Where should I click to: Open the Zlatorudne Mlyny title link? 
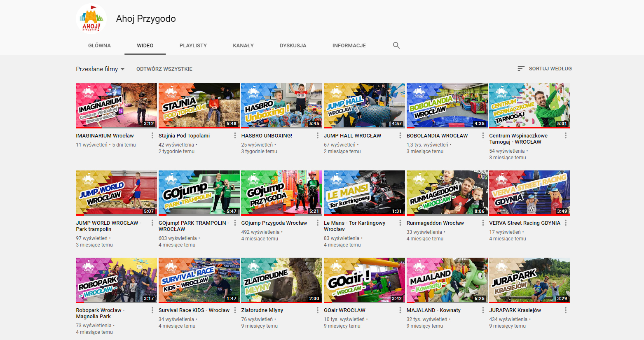(262, 310)
